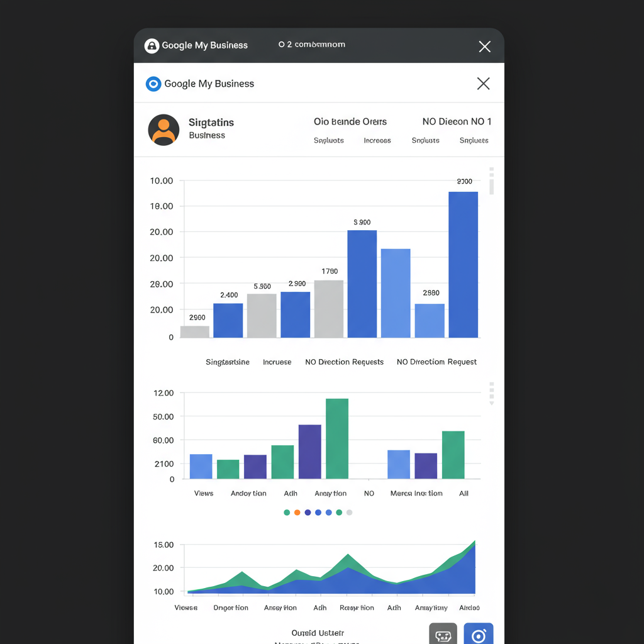Open the orange business profile avatar
Viewport: 644px width, 644px height.
click(164, 130)
